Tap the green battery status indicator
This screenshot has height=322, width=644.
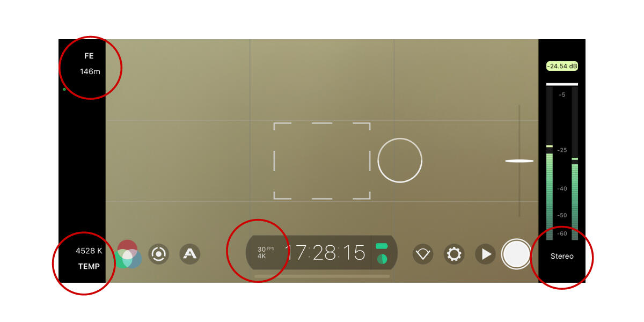click(x=382, y=246)
